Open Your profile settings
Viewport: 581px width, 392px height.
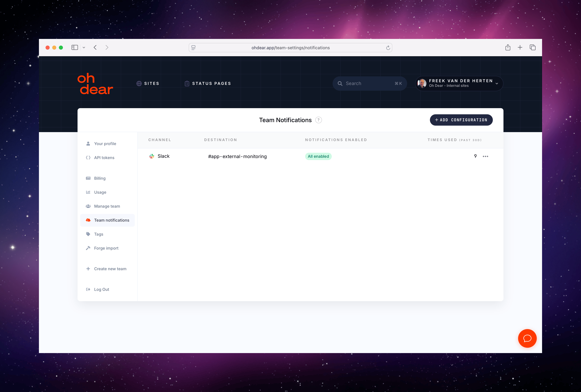[107, 144]
